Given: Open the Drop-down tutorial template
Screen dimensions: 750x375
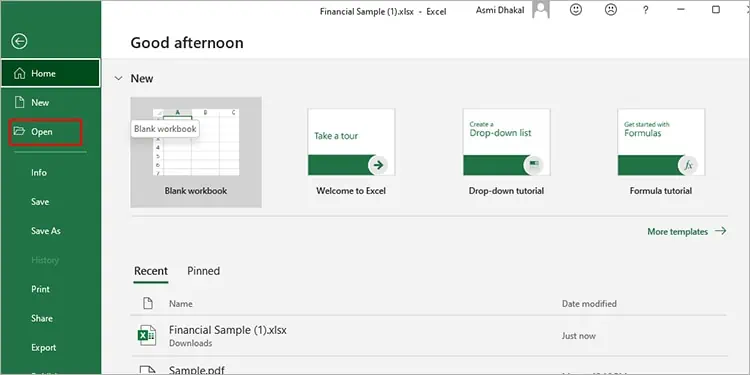Looking at the screenshot, I should click(507, 152).
